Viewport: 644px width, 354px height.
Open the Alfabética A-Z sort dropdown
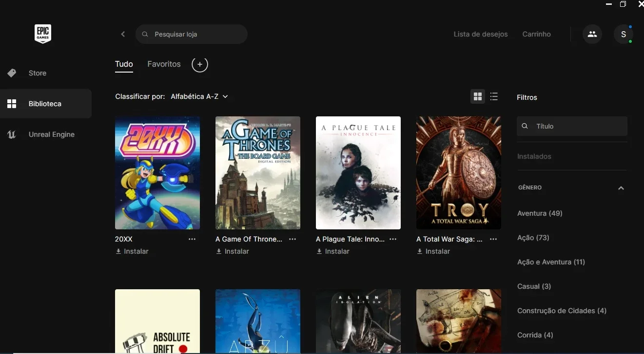(x=199, y=96)
